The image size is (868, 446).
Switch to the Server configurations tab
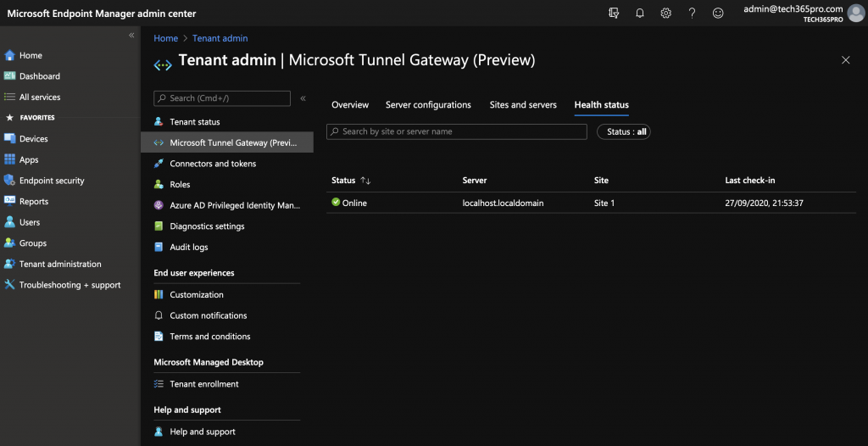point(428,105)
